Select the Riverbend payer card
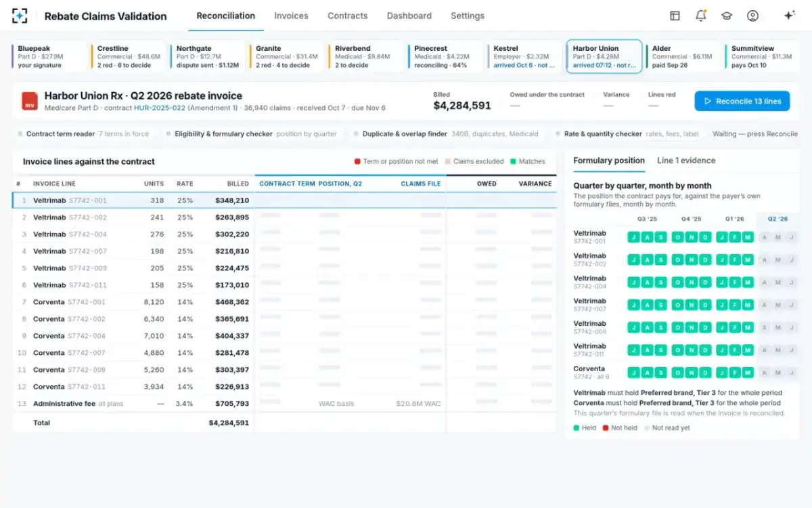Image resolution: width=812 pixels, height=508 pixels. click(366, 57)
